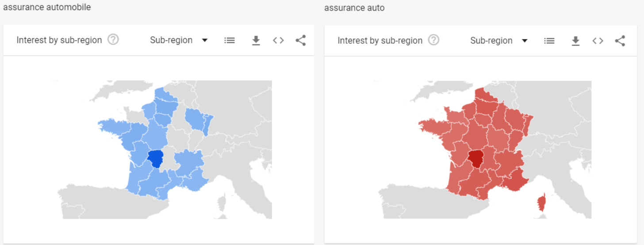Open Sub-region dropdown in assurance automobile panel
The width and height of the screenshot is (644, 245).
click(x=179, y=40)
